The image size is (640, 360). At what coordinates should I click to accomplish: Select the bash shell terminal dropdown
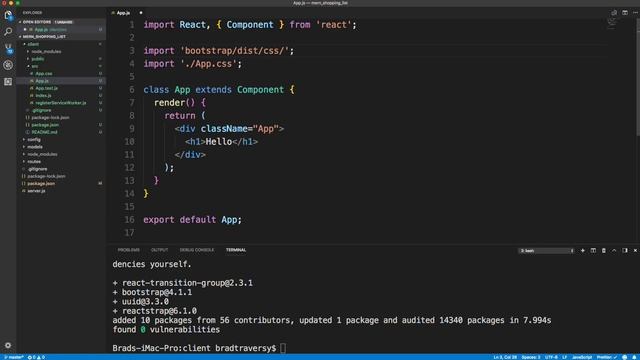click(547, 251)
